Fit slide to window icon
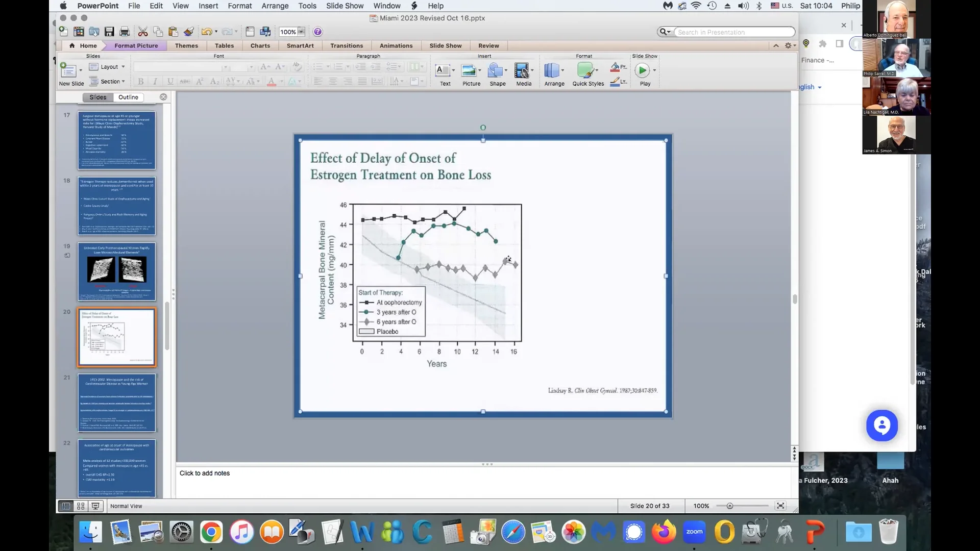The width and height of the screenshot is (980, 551). pyautogui.click(x=780, y=506)
